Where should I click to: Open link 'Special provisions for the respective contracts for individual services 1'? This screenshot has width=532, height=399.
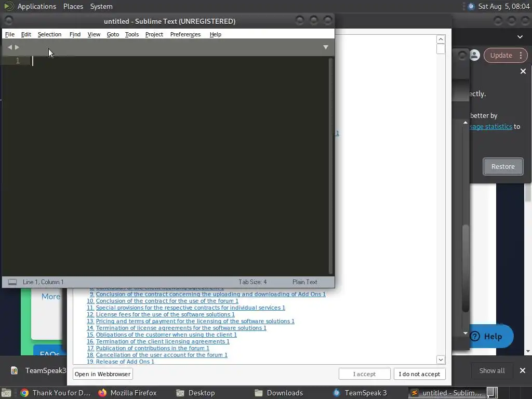point(190,308)
